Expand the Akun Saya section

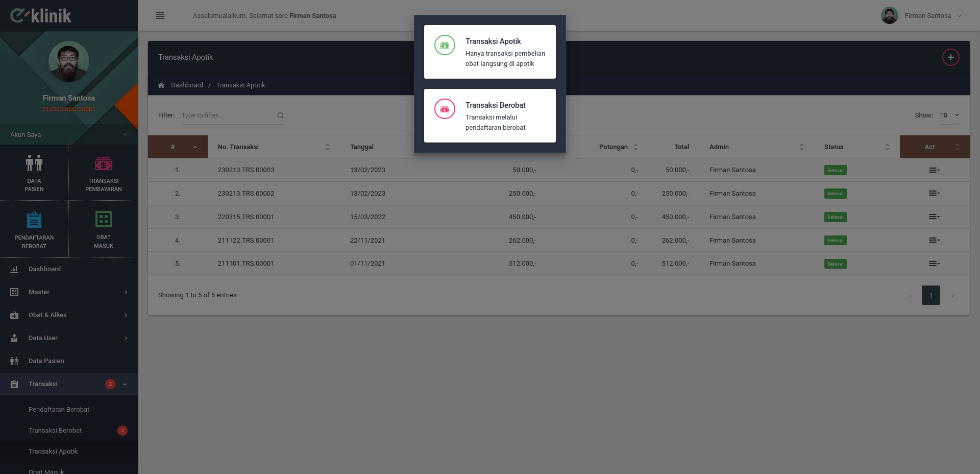(x=69, y=134)
